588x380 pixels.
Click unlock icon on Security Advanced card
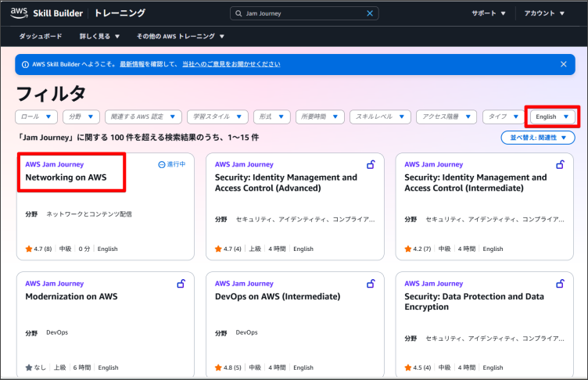371,164
